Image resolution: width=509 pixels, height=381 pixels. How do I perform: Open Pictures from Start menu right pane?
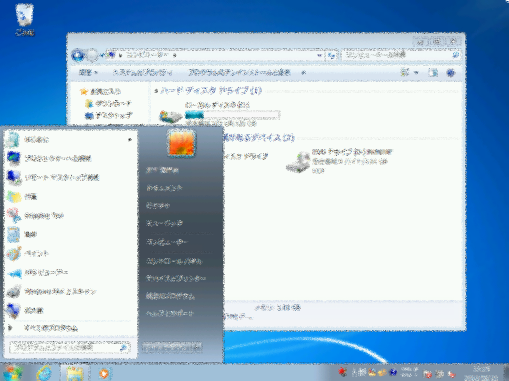pos(158,206)
